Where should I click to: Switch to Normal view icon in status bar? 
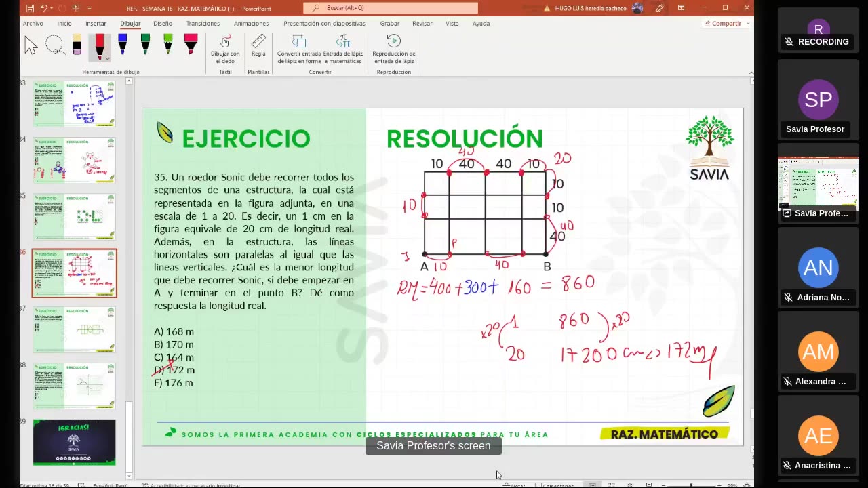point(592,485)
